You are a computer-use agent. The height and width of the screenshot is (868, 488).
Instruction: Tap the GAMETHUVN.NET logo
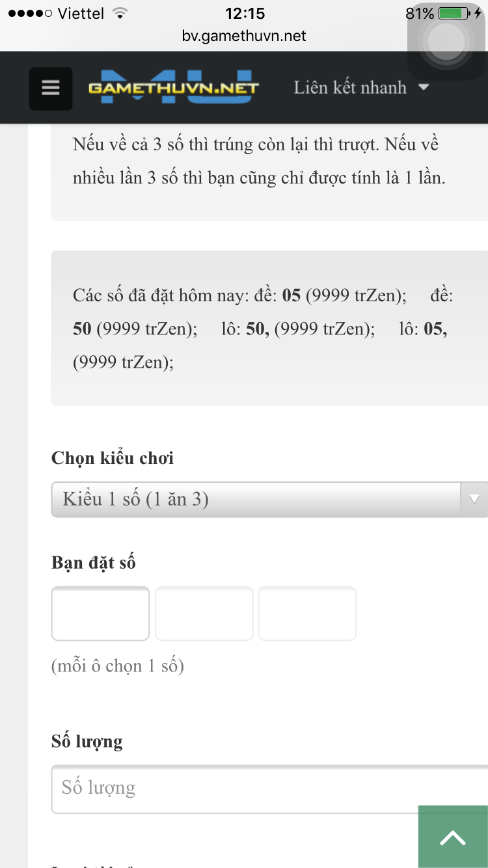174,87
